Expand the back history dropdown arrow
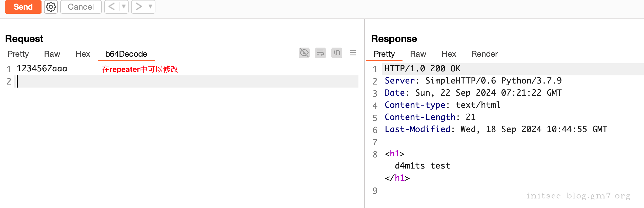The width and height of the screenshot is (644, 208). point(124,7)
